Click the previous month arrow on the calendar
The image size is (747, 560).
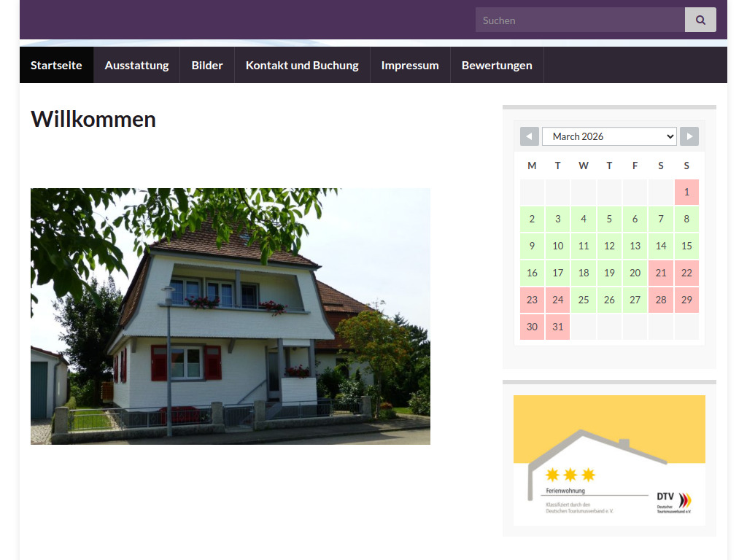pos(530,136)
